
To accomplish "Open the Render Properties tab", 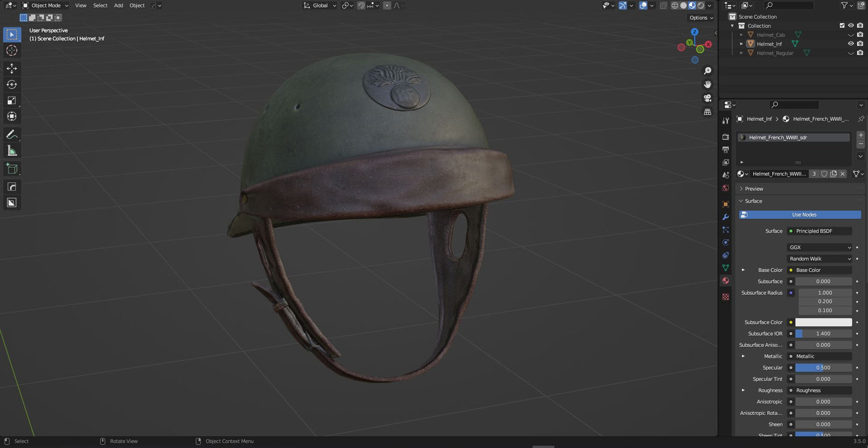I will [x=725, y=137].
